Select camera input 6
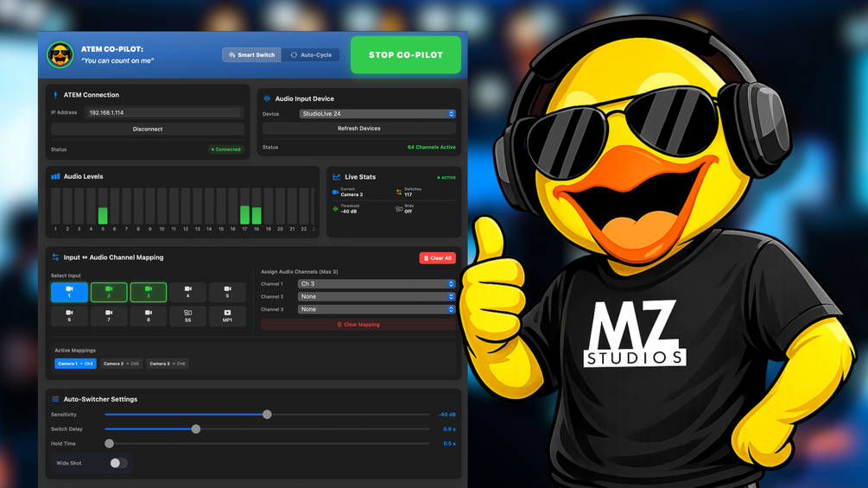The image size is (868, 488). 69,316
